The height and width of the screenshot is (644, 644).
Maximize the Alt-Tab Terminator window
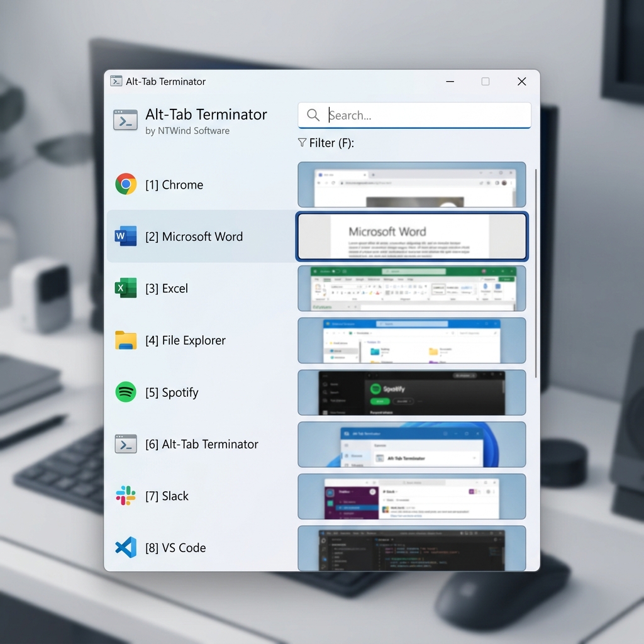[x=486, y=81]
